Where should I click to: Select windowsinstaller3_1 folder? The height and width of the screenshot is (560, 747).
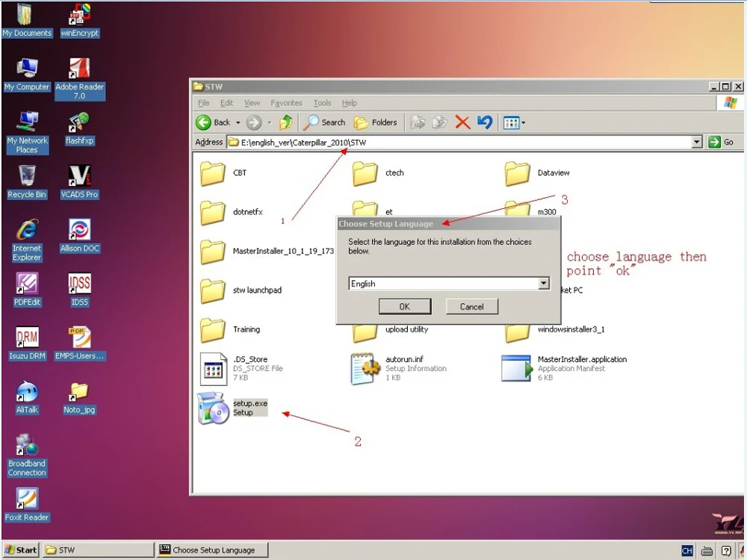tap(556, 329)
